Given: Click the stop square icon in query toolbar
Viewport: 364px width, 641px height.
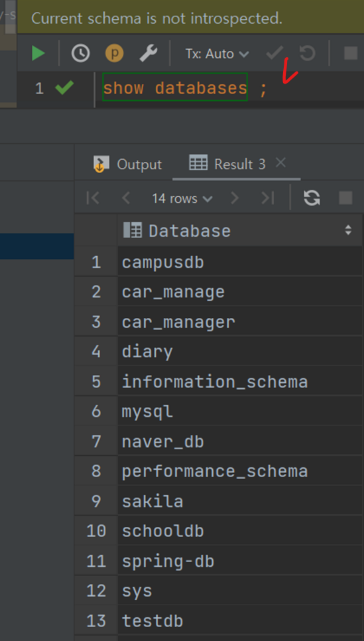Looking at the screenshot, I should [351, 53].
